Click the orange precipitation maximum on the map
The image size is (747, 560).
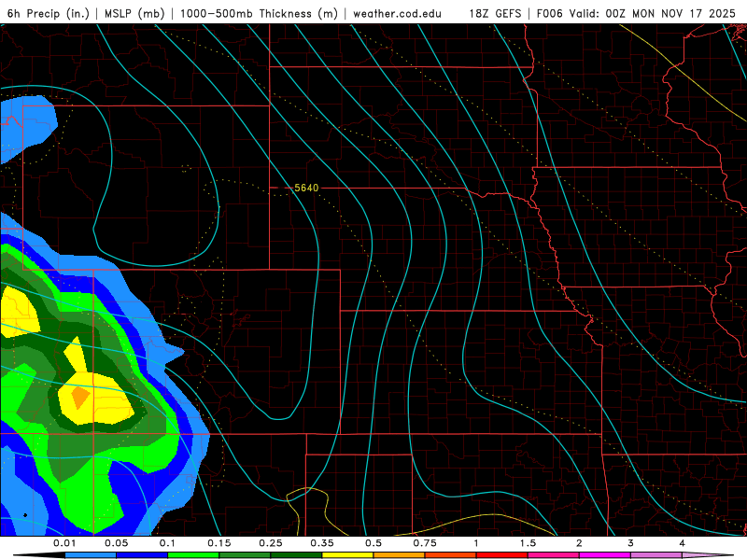(80, 398)
